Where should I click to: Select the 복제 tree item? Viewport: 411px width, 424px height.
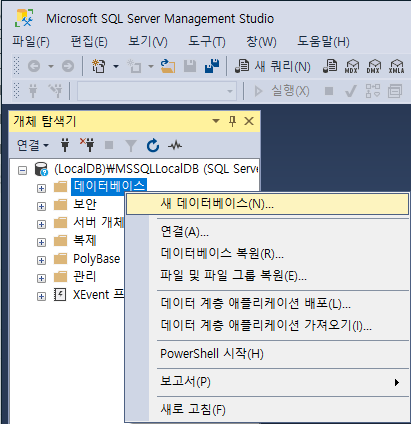coord(85,240)
